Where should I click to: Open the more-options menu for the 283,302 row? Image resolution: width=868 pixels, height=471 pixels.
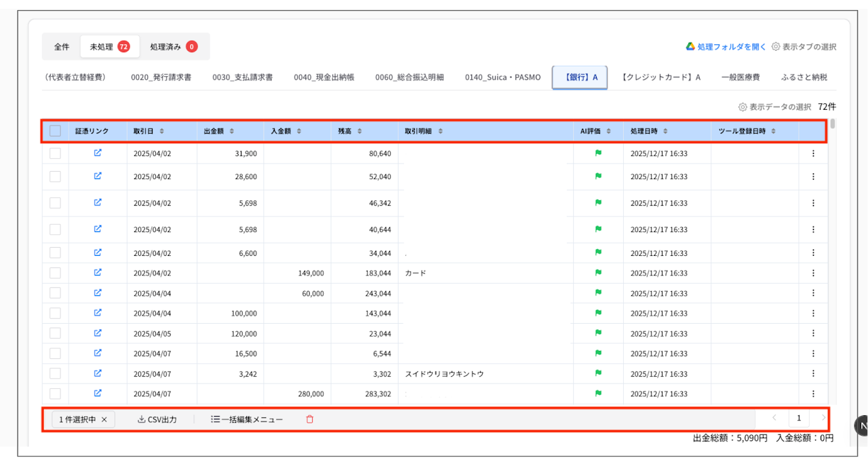[x=813, y=394]
